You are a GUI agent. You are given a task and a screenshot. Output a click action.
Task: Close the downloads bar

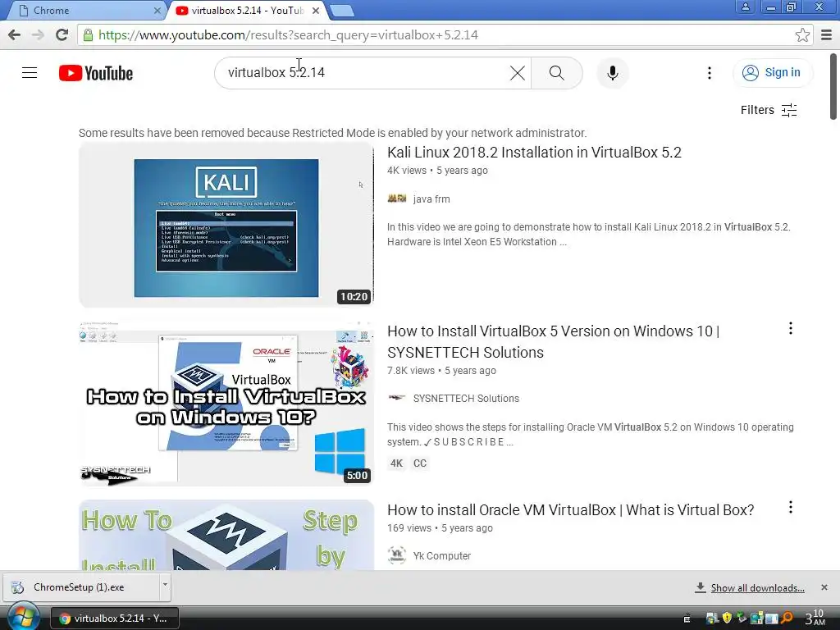[x=824, y=587]
